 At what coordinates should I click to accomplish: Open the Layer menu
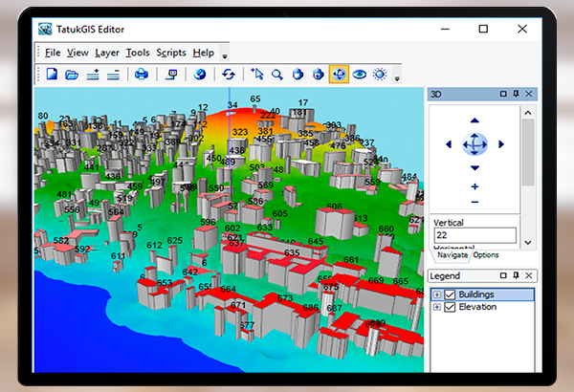coord(107,53)
